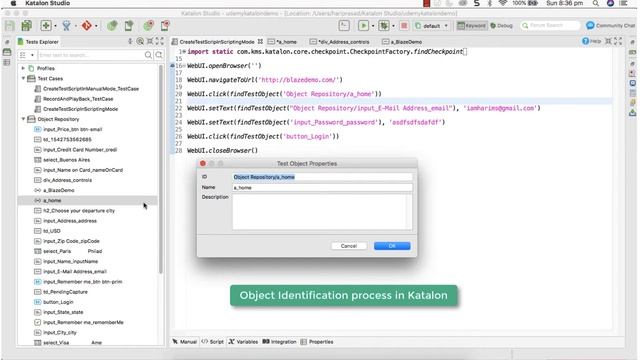The width and height of the screenshot is (640, 360).
Task: Open dropdown arrow next to New plus icon
Action: [56, 26]
